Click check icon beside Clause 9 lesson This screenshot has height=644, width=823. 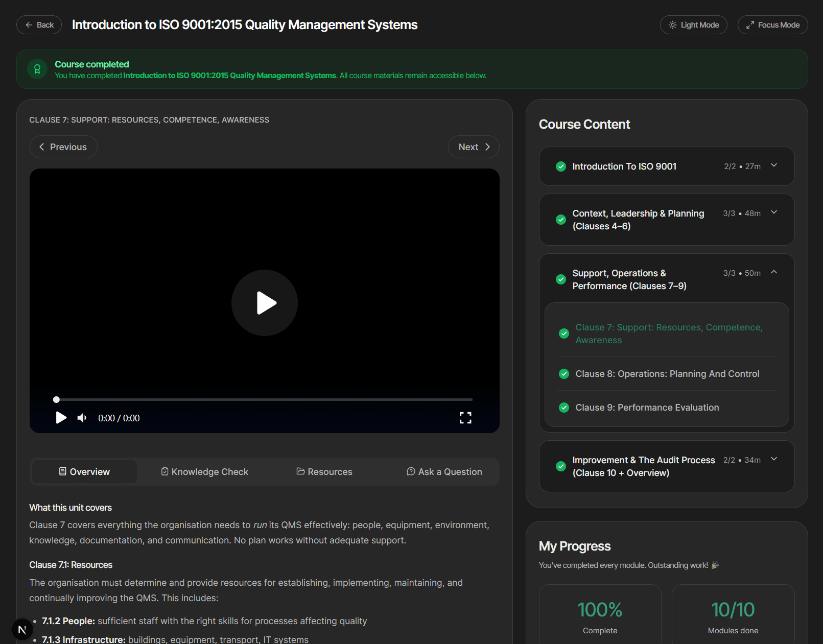[x=564, y=408]
